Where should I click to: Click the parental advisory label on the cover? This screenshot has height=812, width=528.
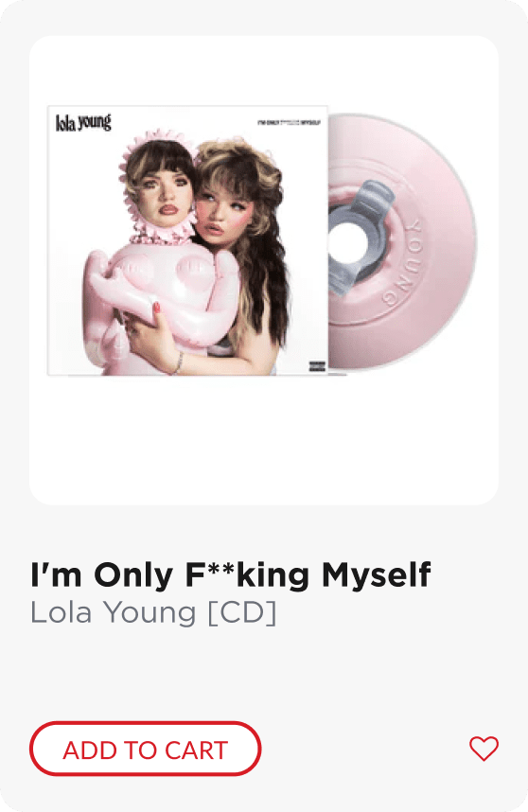[x=317, y=366]
